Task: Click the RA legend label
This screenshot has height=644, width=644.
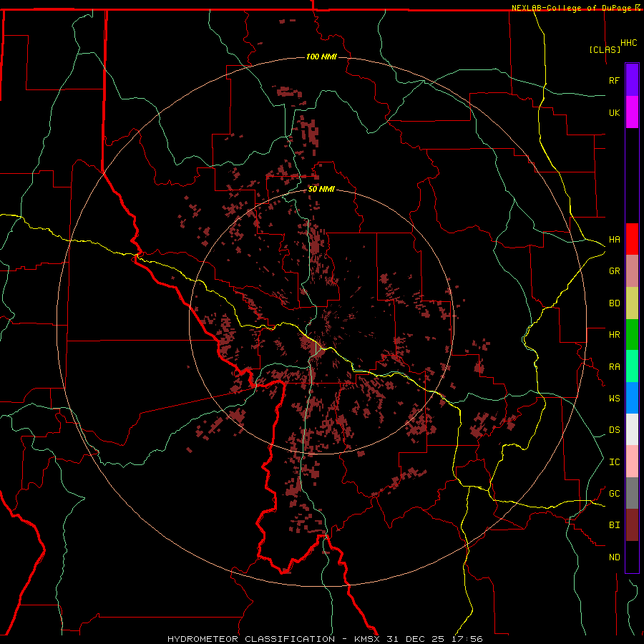Action: tap(614, 367)
